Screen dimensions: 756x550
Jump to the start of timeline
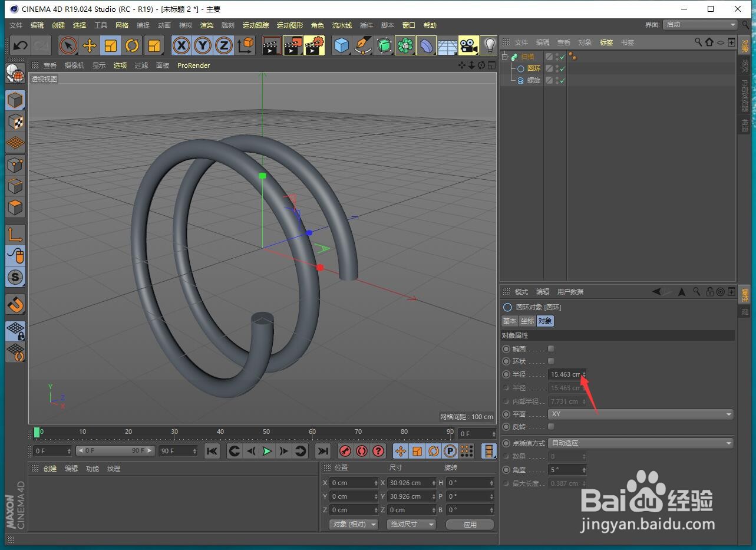[212, 451]
